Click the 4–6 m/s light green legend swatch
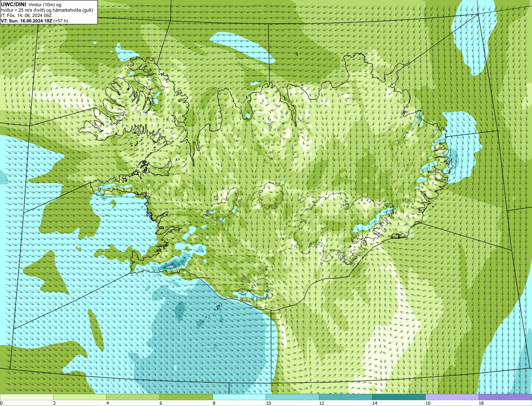 point(133,397)
